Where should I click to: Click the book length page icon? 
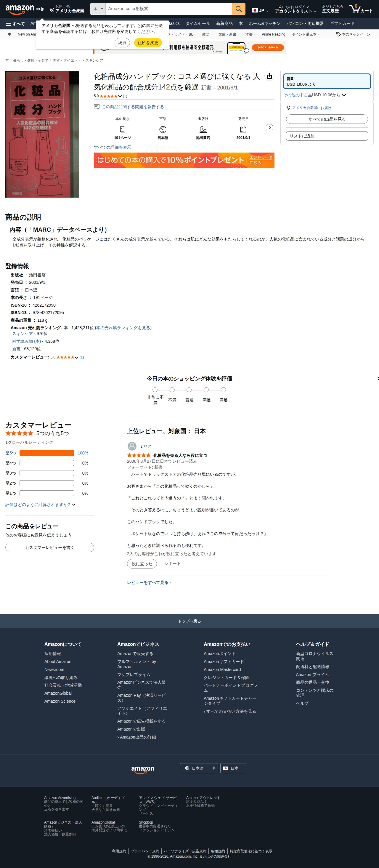point(122,129)
